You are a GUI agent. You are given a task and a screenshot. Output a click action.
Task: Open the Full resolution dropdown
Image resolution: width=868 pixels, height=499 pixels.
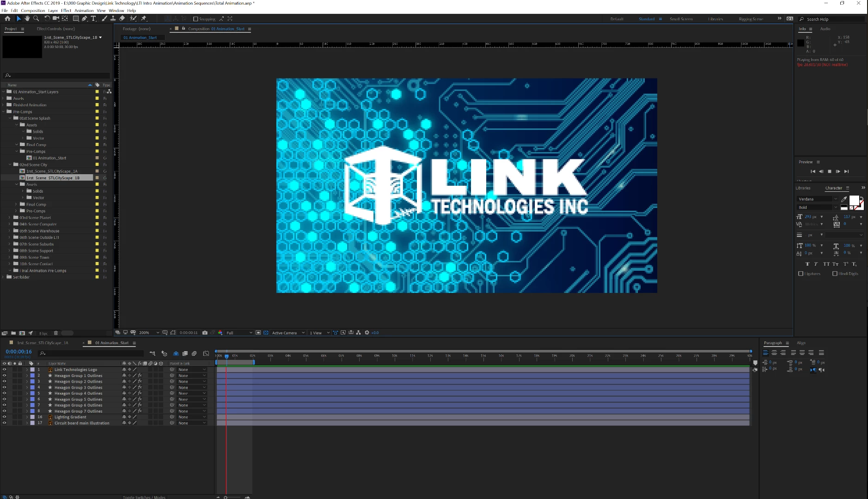click(239, 333)
